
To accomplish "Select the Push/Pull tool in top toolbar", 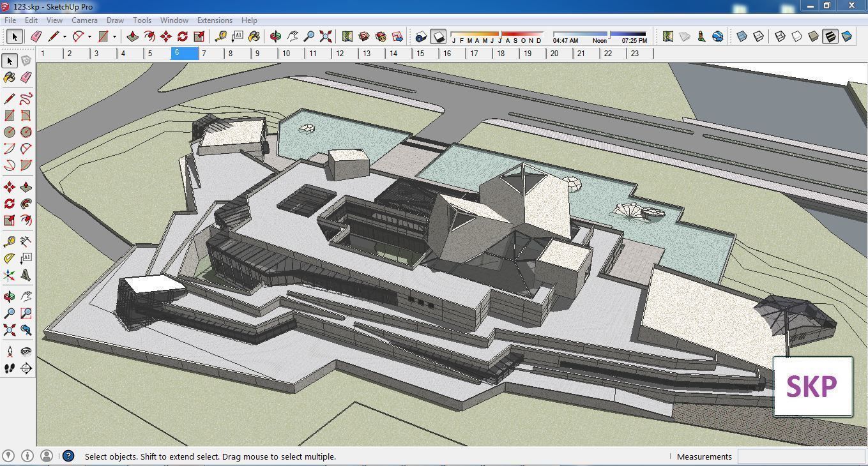I will click(x=133, y=36).
